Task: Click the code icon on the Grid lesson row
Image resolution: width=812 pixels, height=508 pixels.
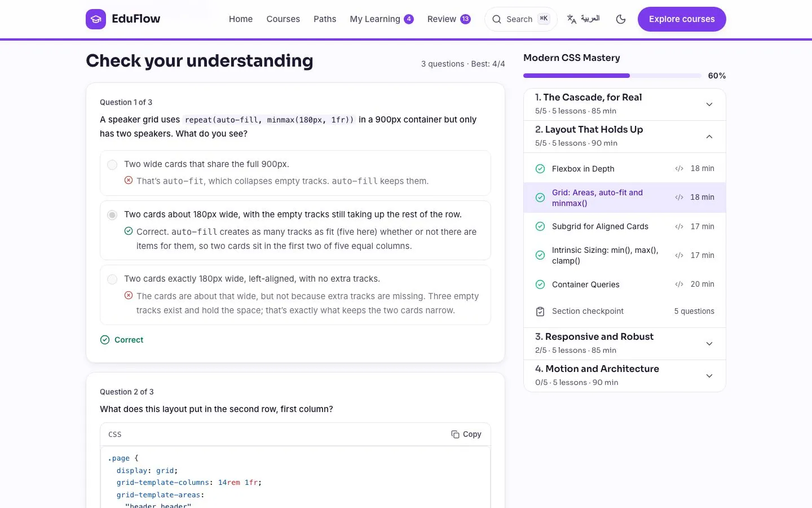Action: (x=679, y=198)
